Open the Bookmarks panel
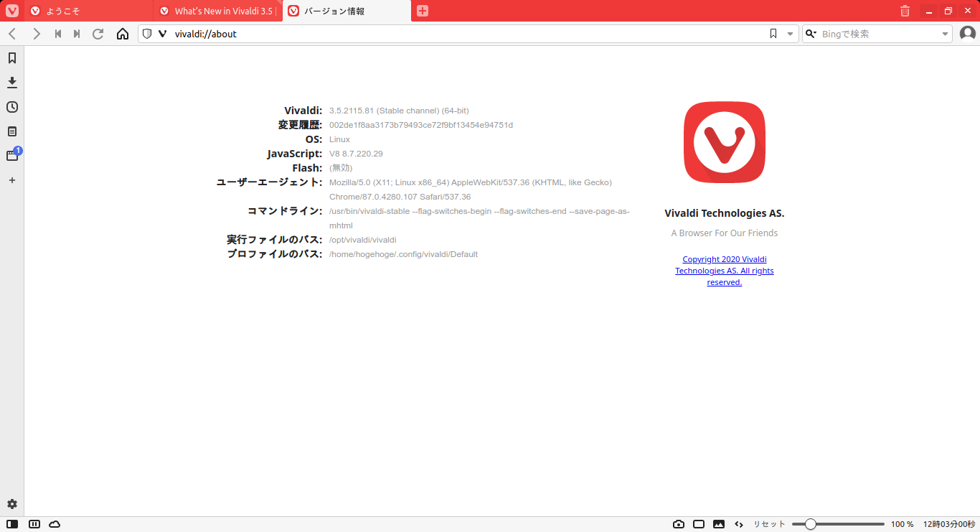Image resolution: width=980 pixels, height=532 pixels. point(12,58)
